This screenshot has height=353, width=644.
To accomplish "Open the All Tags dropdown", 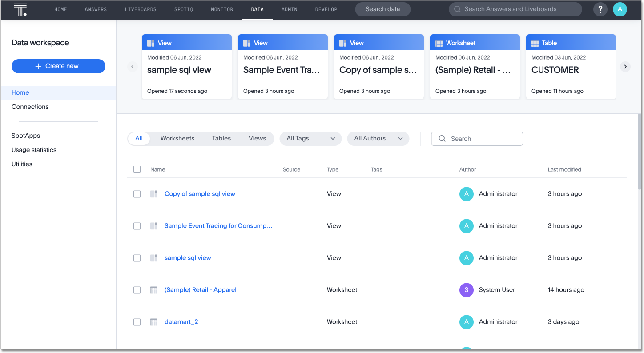I will 310,138.
